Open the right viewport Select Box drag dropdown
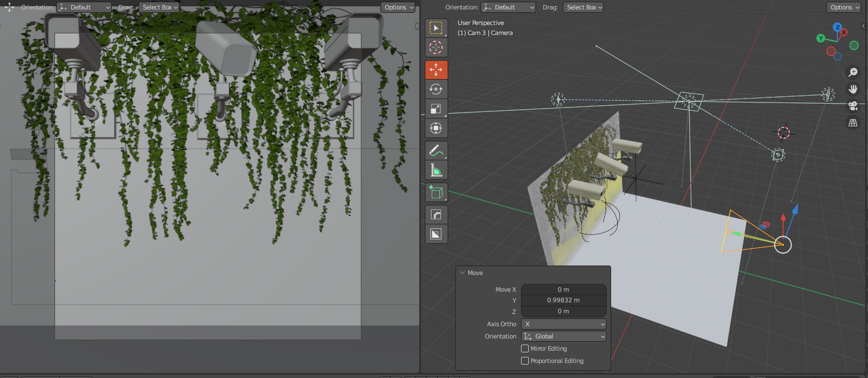 (583, 7)
